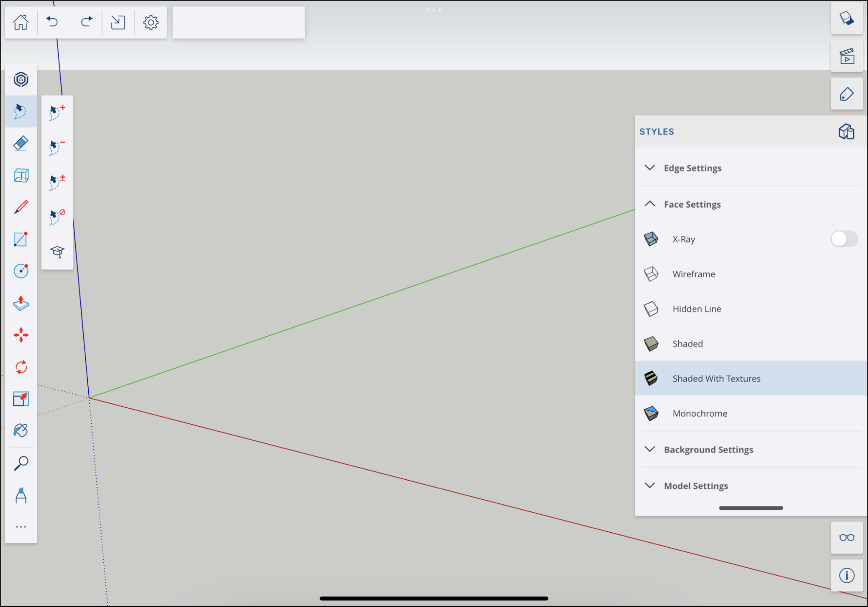Select the Pencil drawing tool
Viewport: 868px width, 607px height.
21,208
